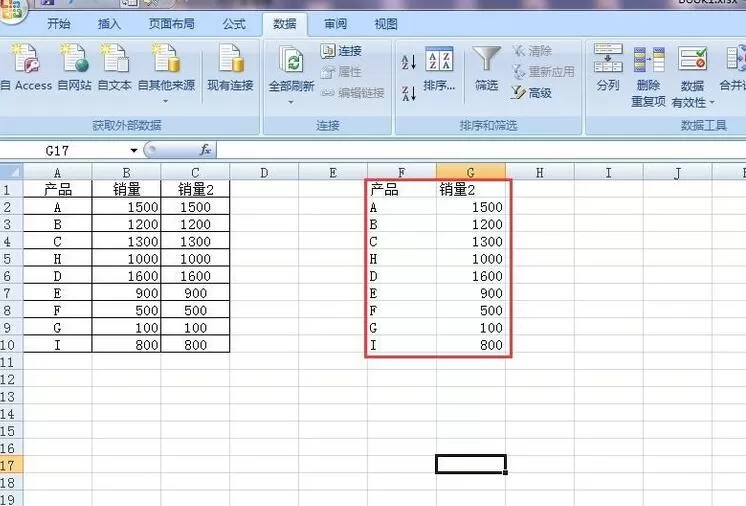Viewport: 746px width, 506px height.
Task: Click into the formula bar
Action: 481,150
